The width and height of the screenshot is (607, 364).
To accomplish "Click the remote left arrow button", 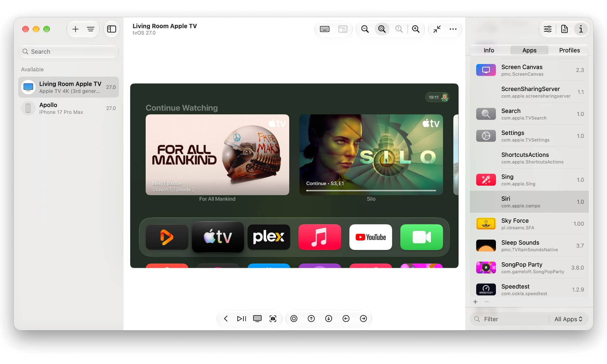I will tap(346, 318).
